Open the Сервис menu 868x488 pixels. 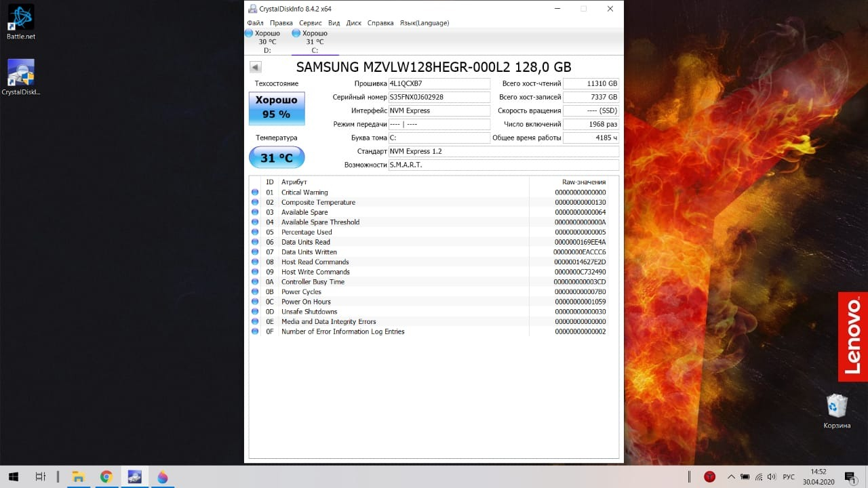pyautogui.click(x=311, y=23)
